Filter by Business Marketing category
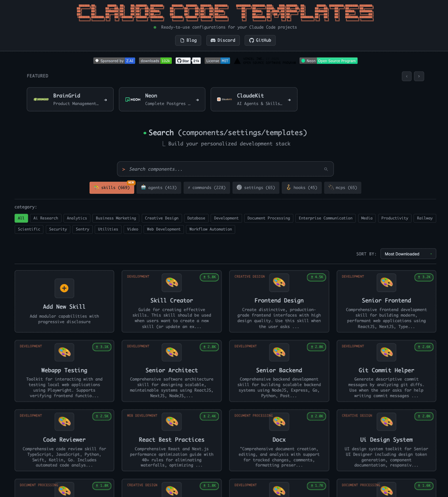This screenshot has height=497, width=448. (x=116, y=218)
